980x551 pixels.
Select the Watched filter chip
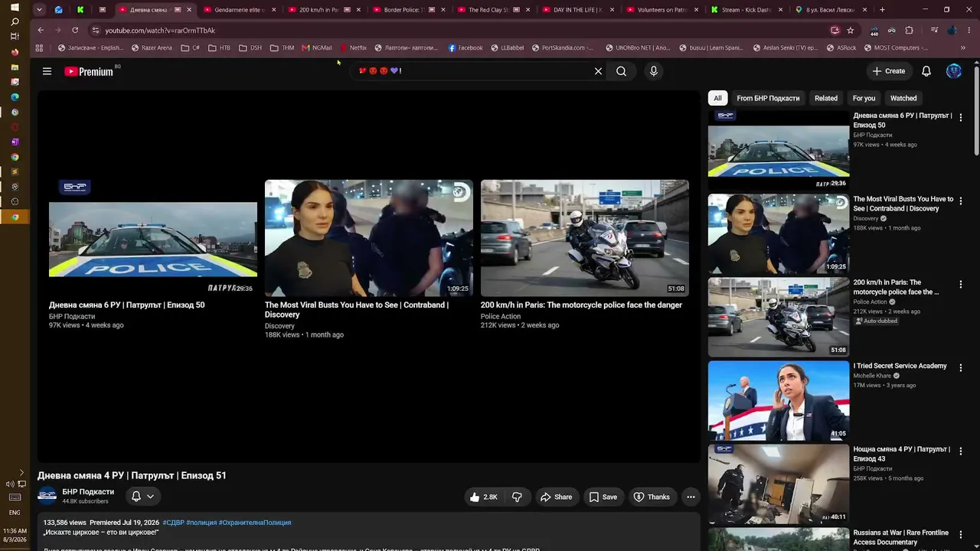[x=903, y=98]
